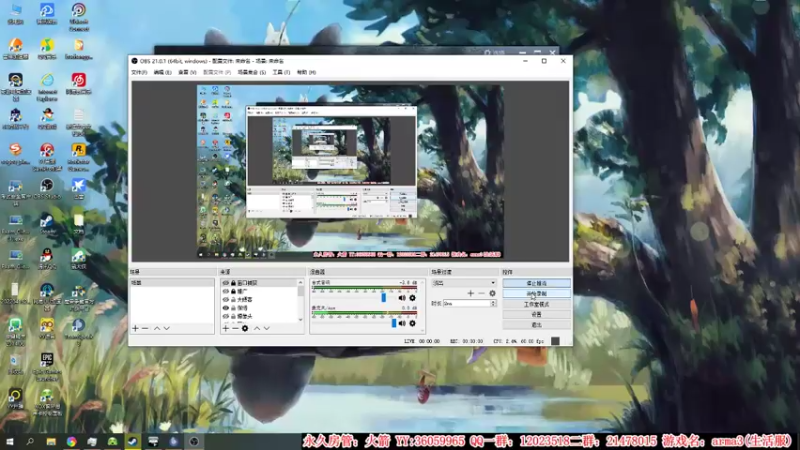Open the 帮助(H) menu

tap(306, 72)
